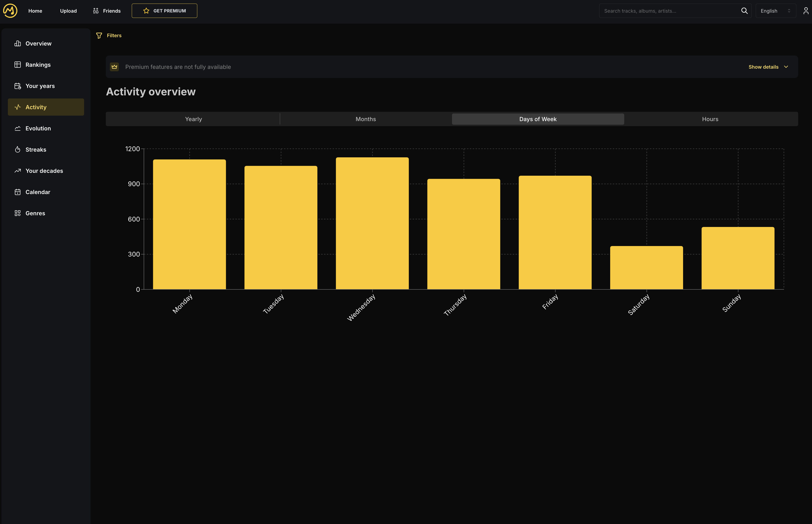This screenshot has width=812, height=524.
Task: Open Overview from the sidebar
Action: pos(38,44)
